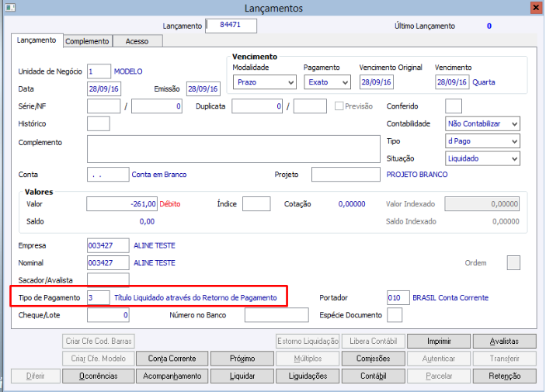Viewport: 546px width, 392px height.
Task: Open the Retenção button
Action: coord(504,376)
